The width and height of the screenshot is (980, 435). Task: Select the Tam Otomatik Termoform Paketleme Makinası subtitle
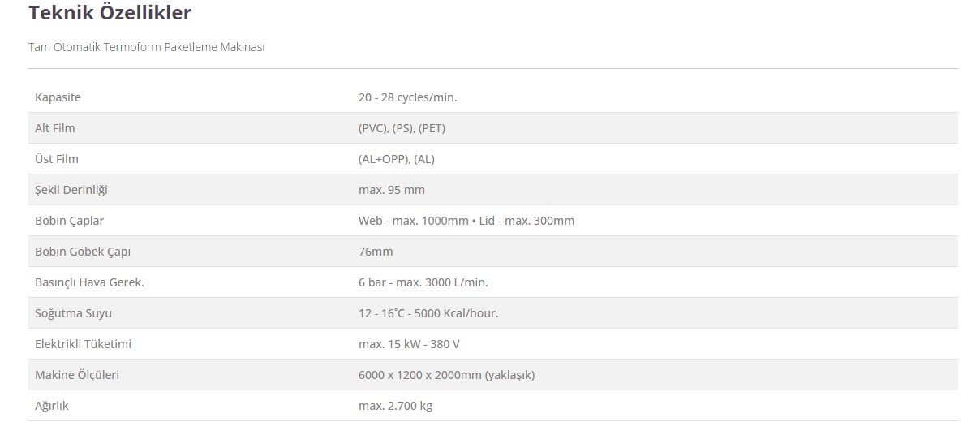(x=147, y=47)
